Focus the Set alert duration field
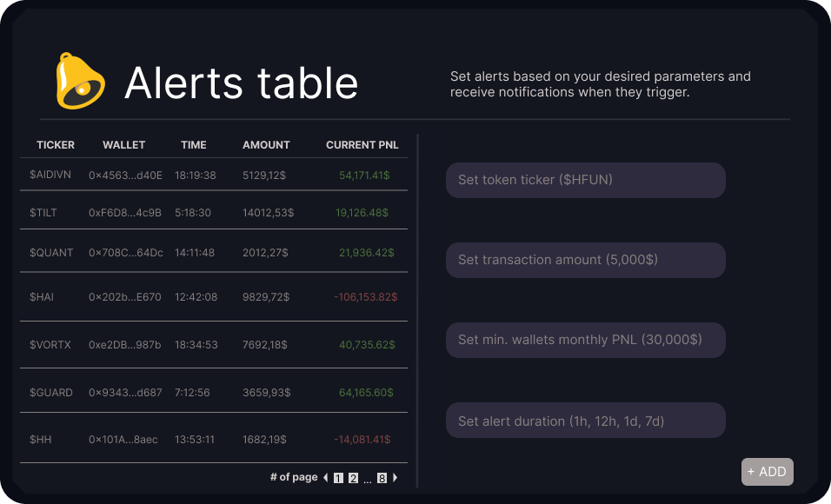 tap(585, 421)
